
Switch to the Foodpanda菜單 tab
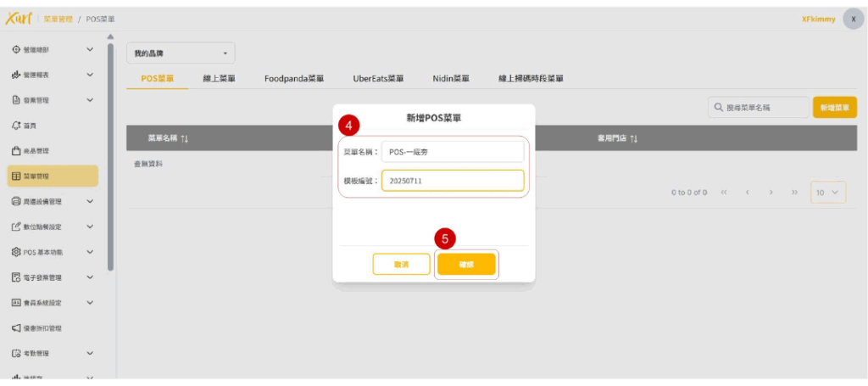(x=294, y=78)
